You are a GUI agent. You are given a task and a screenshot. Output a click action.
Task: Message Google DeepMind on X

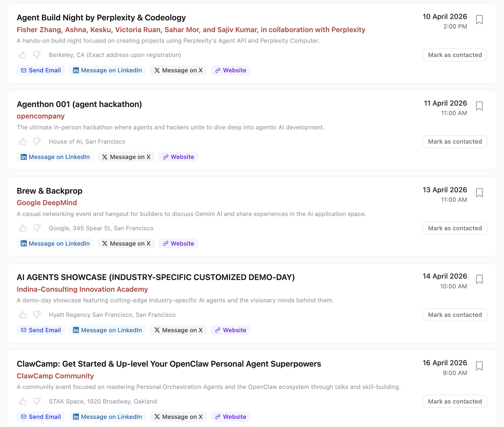coord(126,243)
